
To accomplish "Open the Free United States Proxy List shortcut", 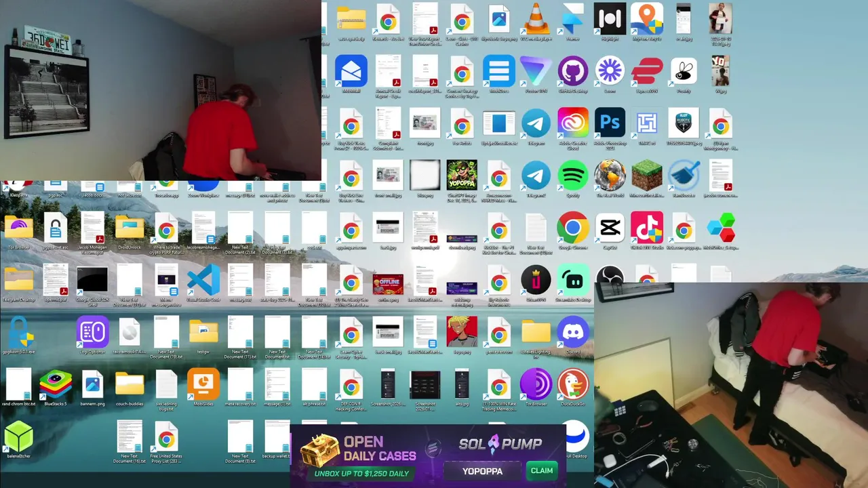I will point(166,437).
